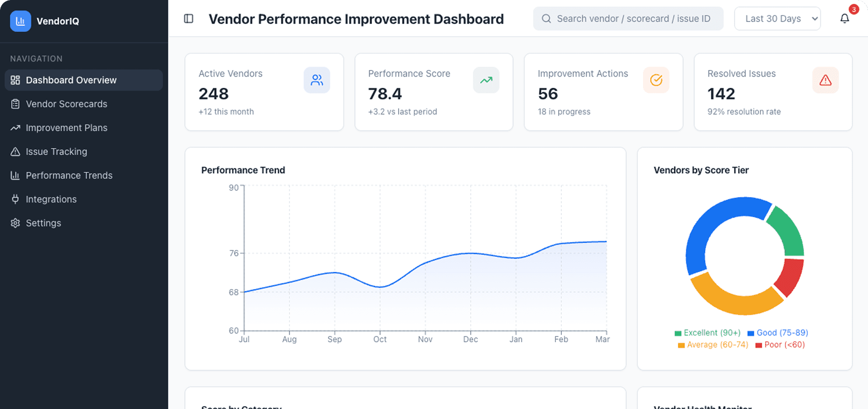This screenshot has height=409, width=868.
Task: Go to Dashboard Overview
Action: tap(84, 80)
